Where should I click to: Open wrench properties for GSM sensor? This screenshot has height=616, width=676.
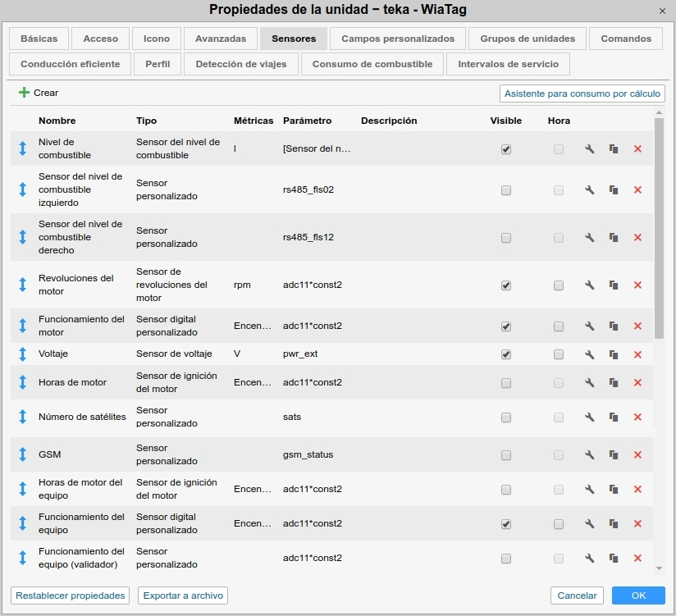[589, 454]
